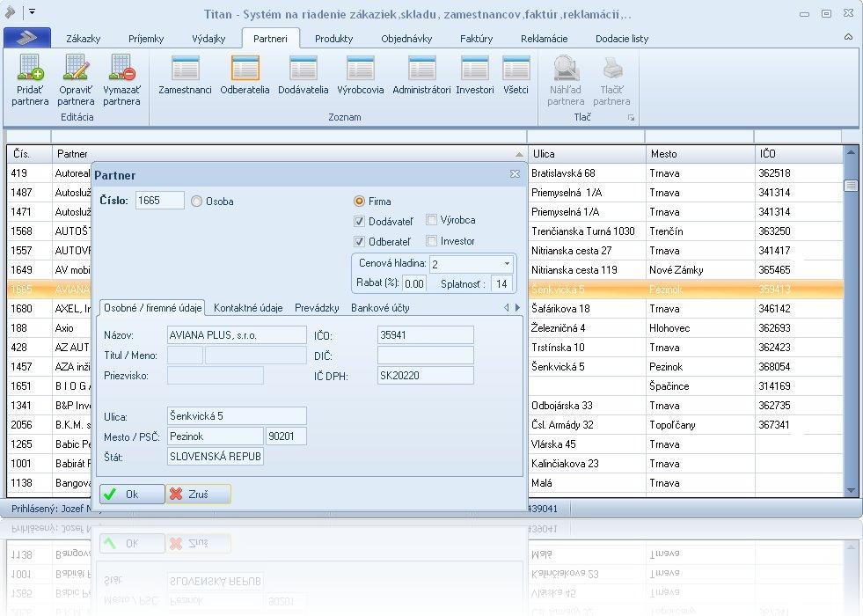863x616 pixels.
Task: Click the Priezvisko input field
Action: (x=216, y=376)
